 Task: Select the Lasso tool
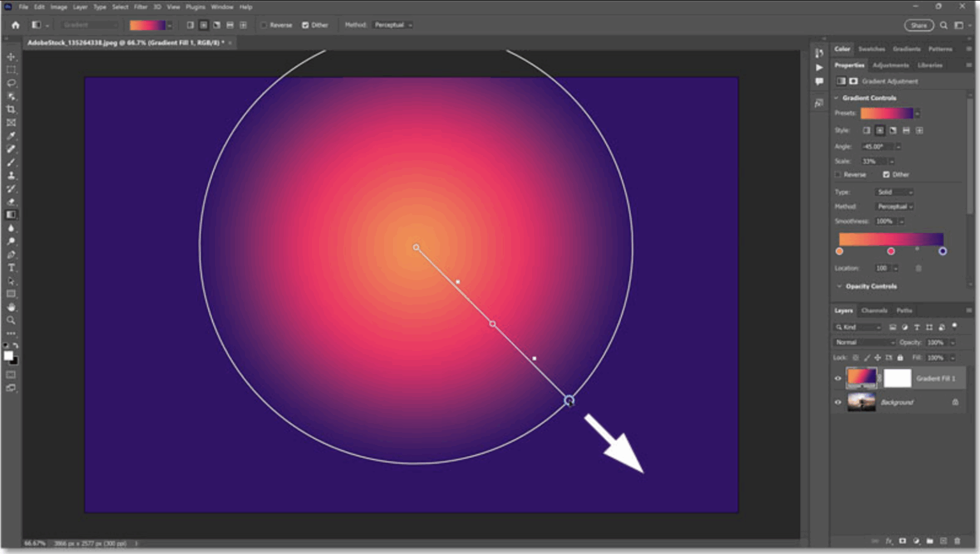tap(10, 83)
